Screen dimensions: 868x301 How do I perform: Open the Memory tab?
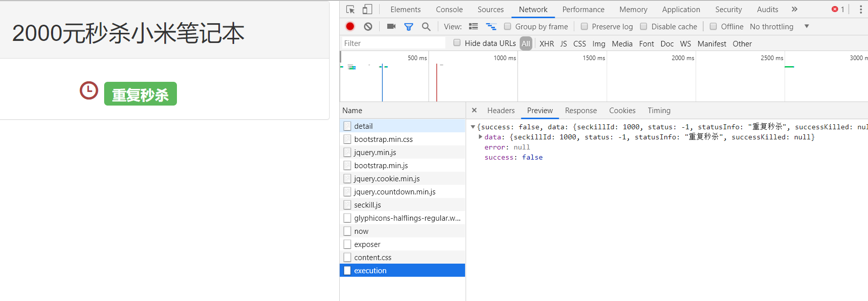coord(633,10)
